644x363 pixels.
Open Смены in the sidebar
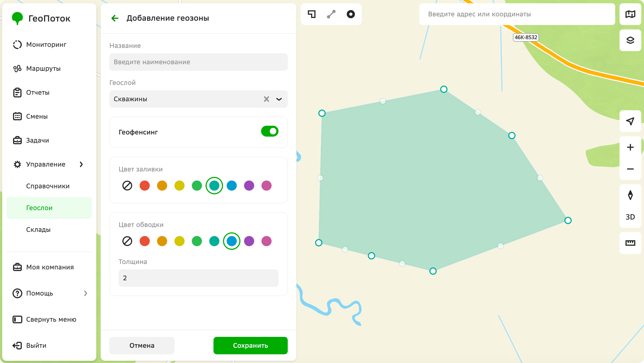click(x=49, y=116)
